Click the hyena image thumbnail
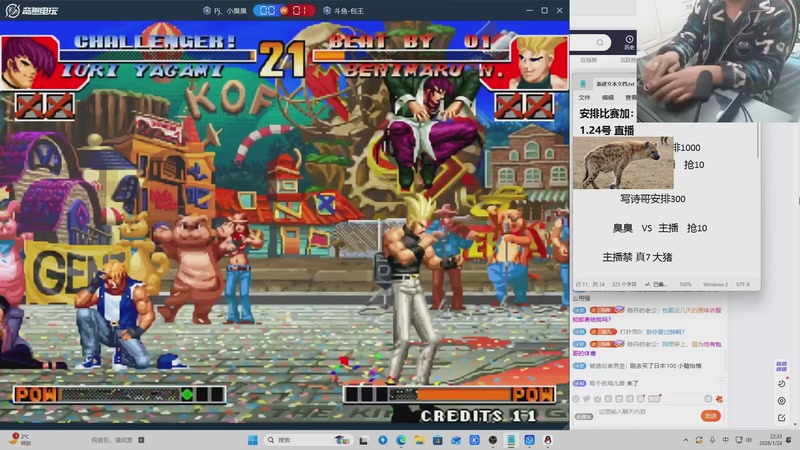Screen dimensions: 800x450 point(623,162)
